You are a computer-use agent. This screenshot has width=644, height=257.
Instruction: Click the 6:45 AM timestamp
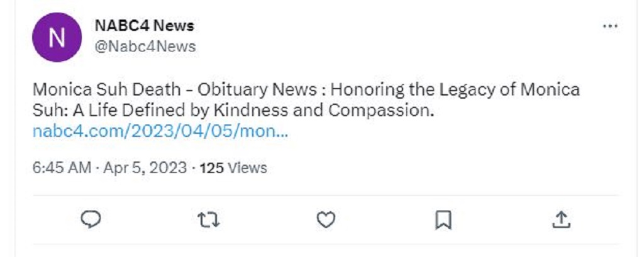coord(62,168)
